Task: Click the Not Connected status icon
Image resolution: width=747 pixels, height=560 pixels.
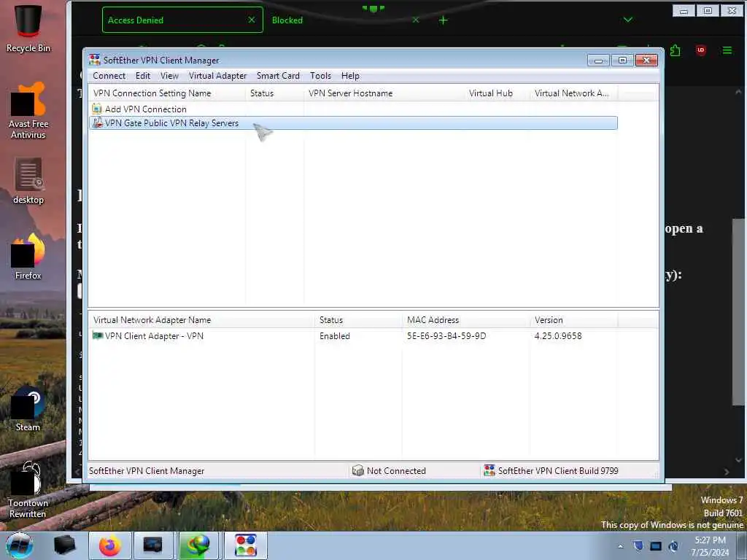Action: 357,470
